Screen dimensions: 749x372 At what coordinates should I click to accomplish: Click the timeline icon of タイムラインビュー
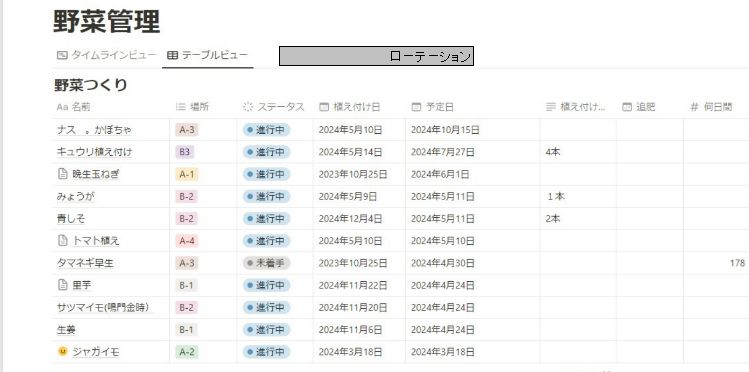click(62, 55)
